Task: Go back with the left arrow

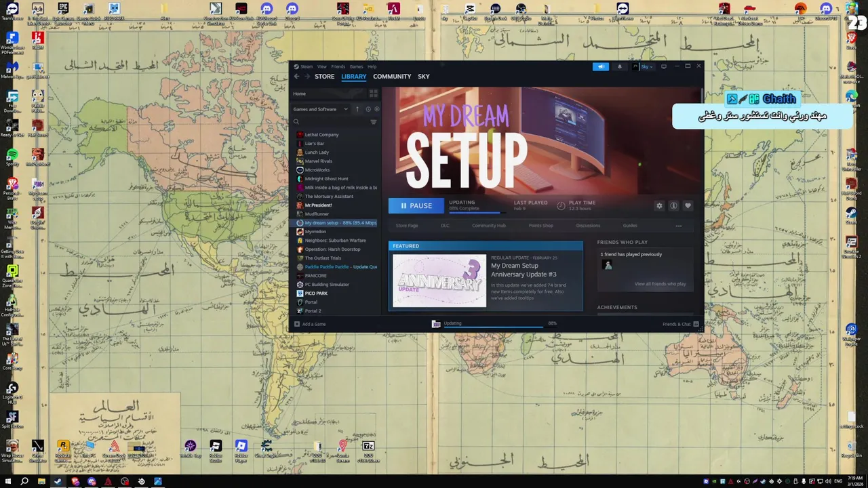Action: point(296,77)
